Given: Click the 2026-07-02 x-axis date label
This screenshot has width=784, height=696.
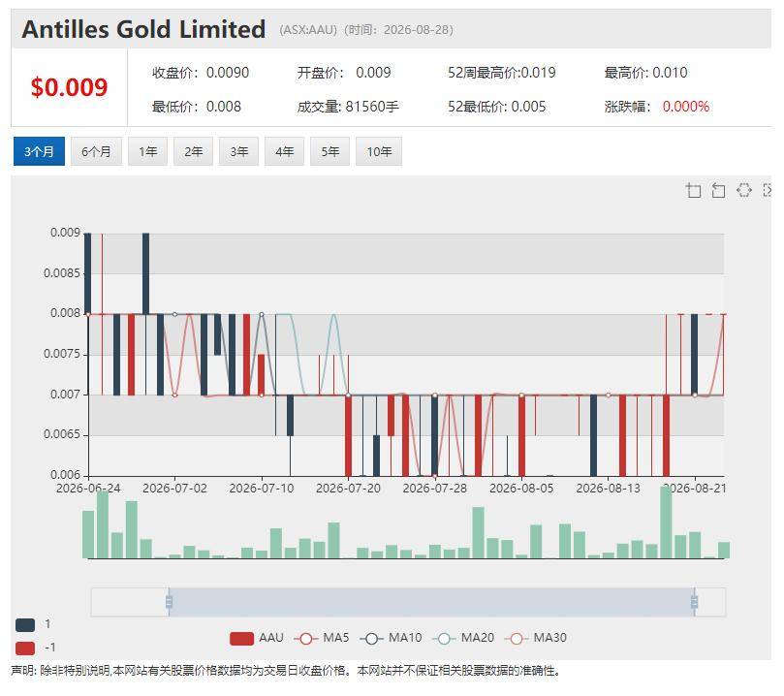Looking at the screenshot, I should pyautogui.click(x=175, y=489).
